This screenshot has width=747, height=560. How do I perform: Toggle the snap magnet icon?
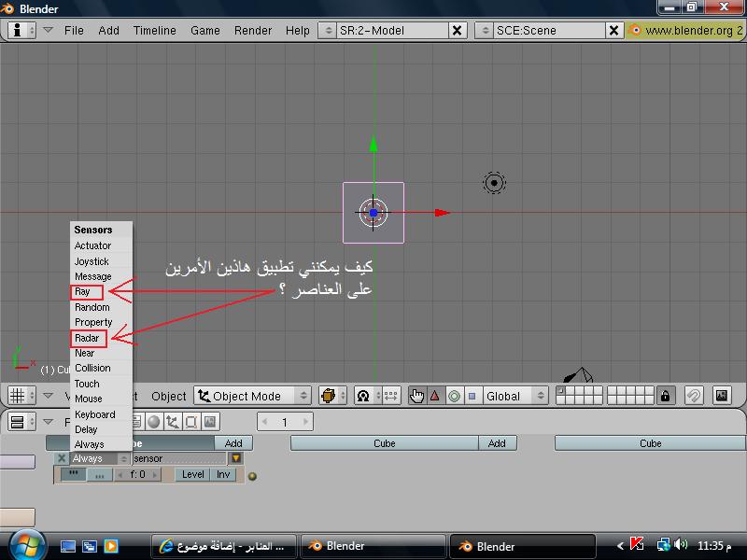point(694,396)
